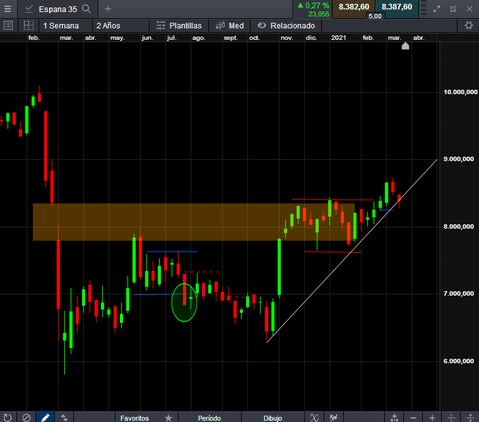This screenshot has width=479, height=422.
Task: Click the fit-chart arrows icon
Action: [394, 417]
